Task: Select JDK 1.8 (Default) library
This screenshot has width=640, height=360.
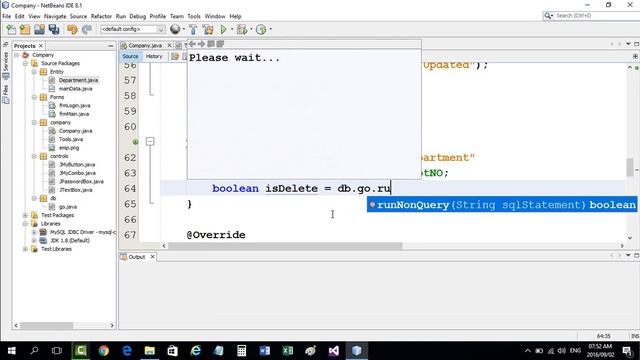Action: 70,240
